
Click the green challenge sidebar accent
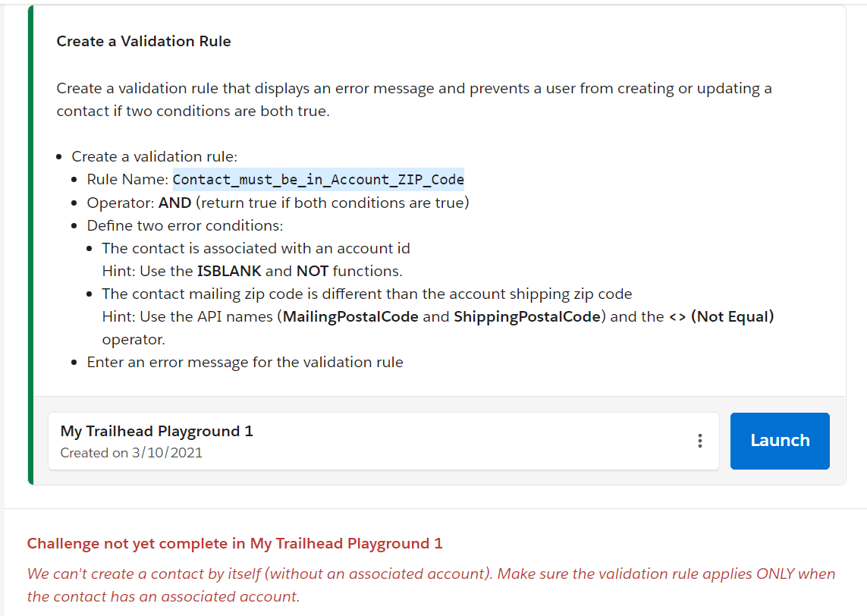pyautogui.click(x=30, y=243)
